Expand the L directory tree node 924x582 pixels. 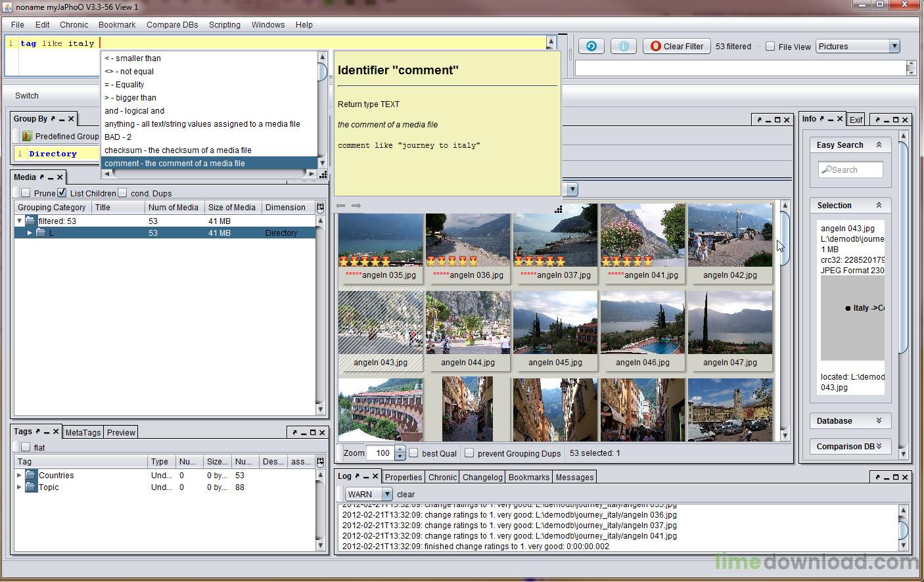coord(30,233)
